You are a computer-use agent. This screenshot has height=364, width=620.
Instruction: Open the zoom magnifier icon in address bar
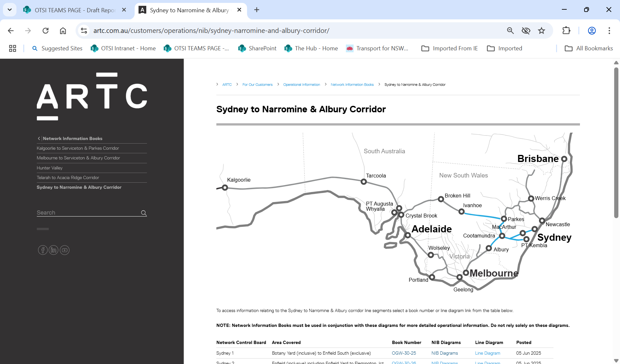(510, 31)
